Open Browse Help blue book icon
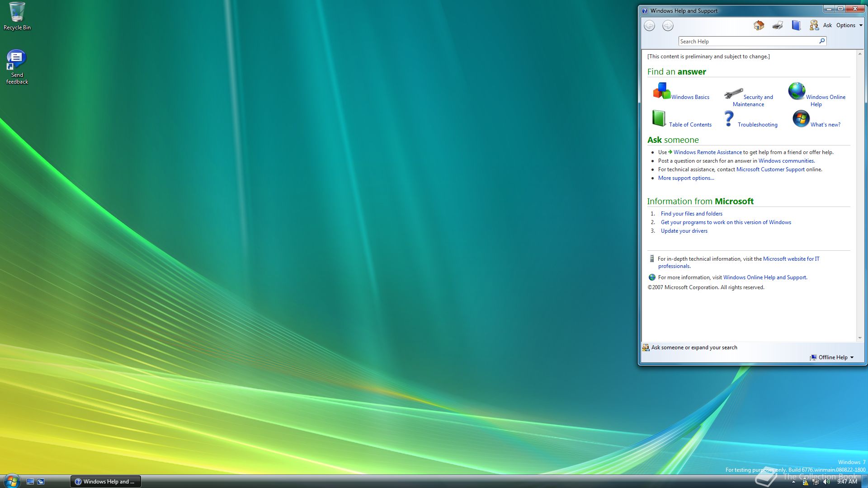 point(796,25)
